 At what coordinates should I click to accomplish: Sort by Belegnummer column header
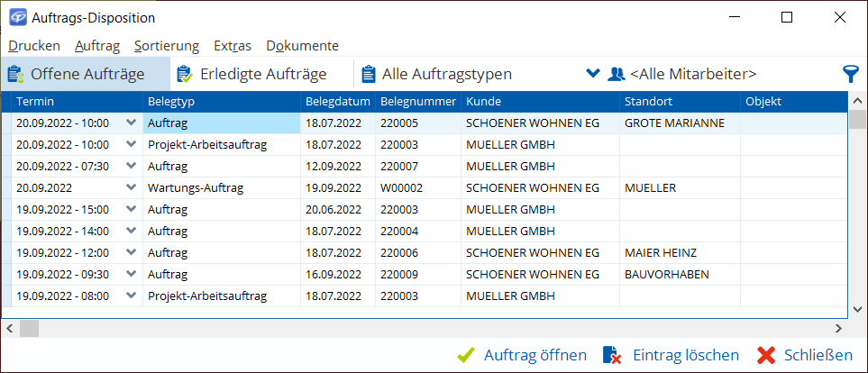coord(418,101)
